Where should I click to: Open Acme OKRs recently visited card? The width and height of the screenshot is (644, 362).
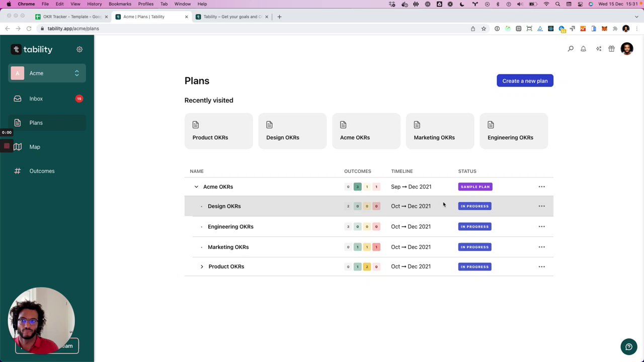click(x=366, y=131)
